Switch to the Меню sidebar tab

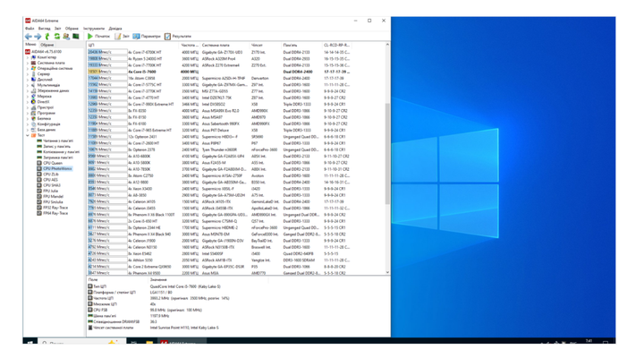30,45
